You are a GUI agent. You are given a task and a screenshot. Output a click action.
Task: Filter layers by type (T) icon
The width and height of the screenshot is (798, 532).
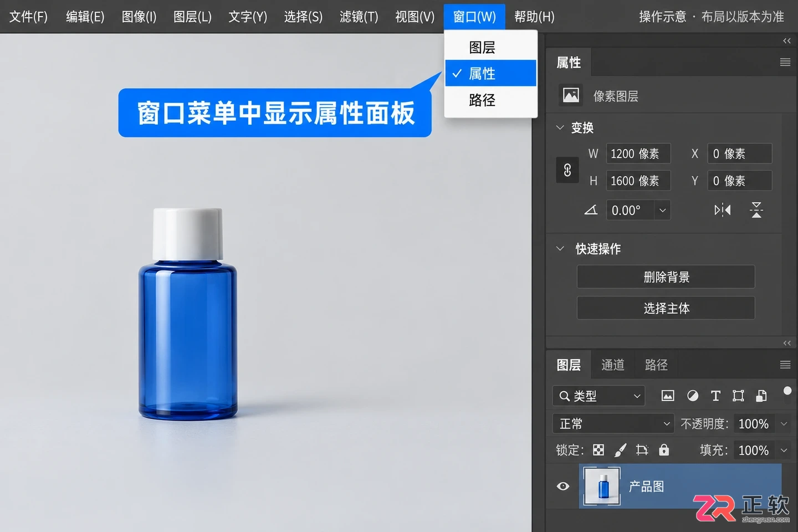715,396
